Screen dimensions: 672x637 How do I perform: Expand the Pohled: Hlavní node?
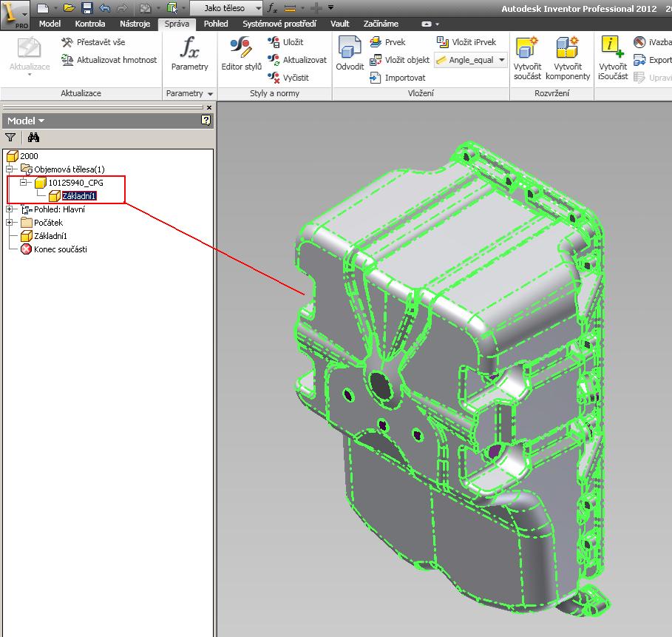point(10,209)
